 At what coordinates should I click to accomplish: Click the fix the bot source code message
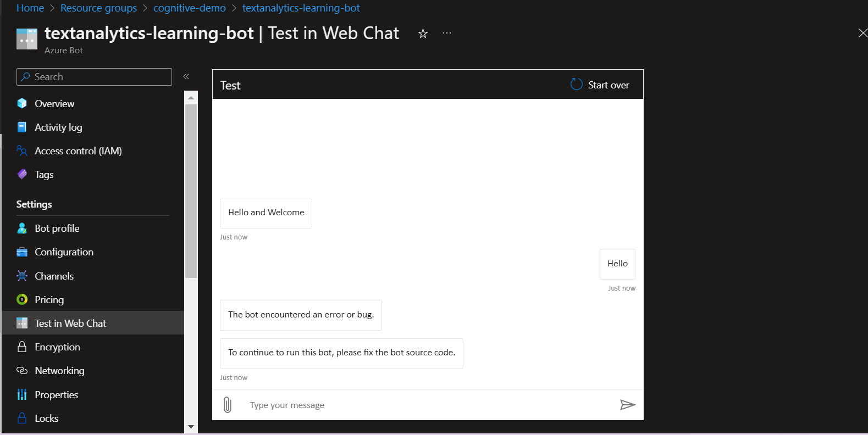tap(341, 353)
